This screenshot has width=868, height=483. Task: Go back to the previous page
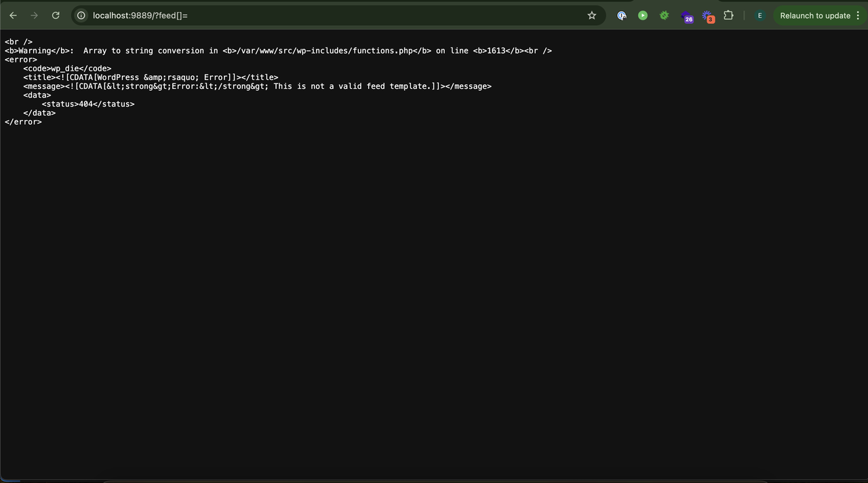click(x=13, y=16)
